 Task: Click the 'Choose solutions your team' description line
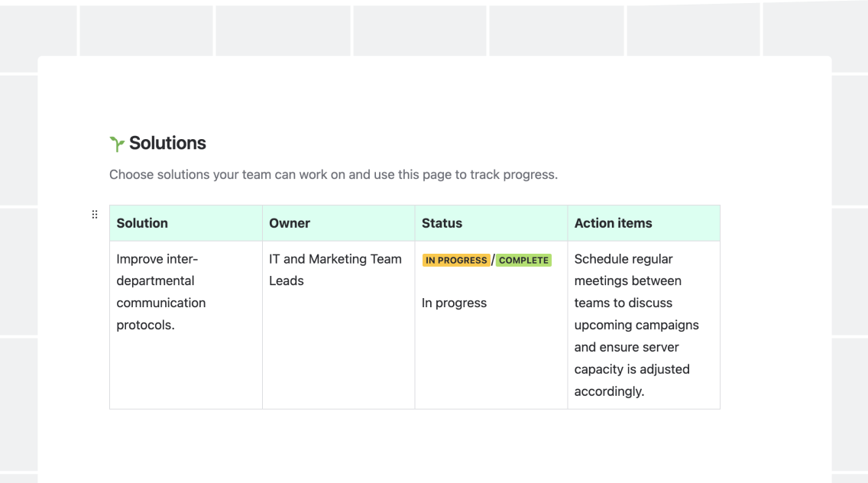point(333,174)
